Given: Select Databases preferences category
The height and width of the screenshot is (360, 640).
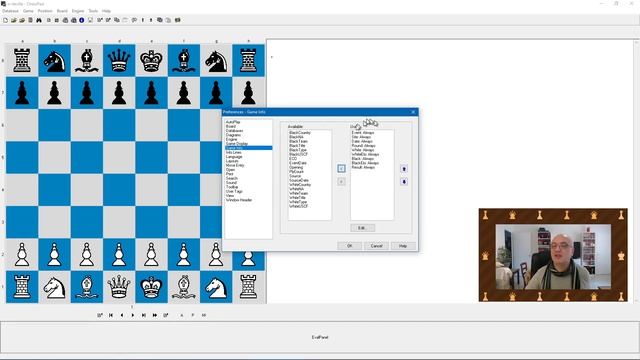Looking at the screenshot, I should (234, 131).
